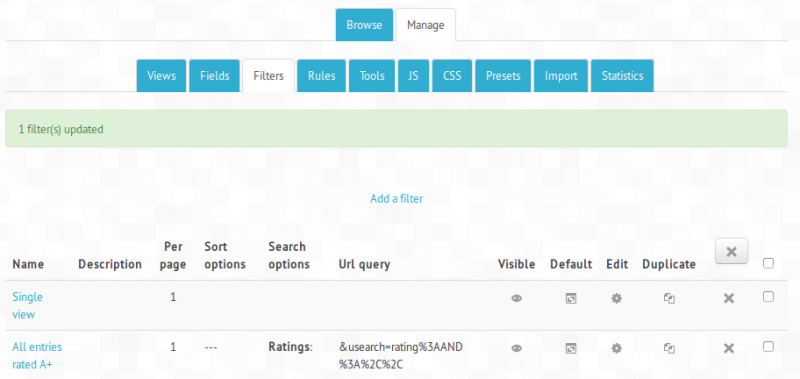Open the Views tab

click(161, 76)
